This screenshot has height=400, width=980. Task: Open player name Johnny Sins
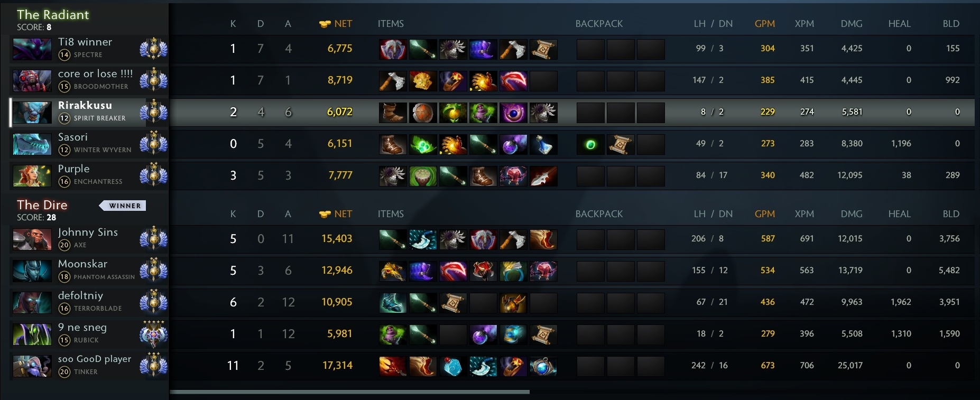pos(88,232)
